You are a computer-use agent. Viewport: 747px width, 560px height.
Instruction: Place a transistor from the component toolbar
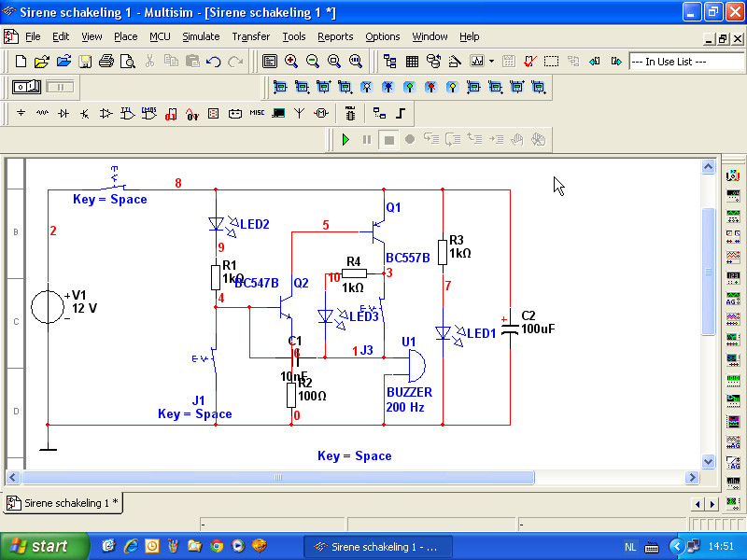(85, 114)
